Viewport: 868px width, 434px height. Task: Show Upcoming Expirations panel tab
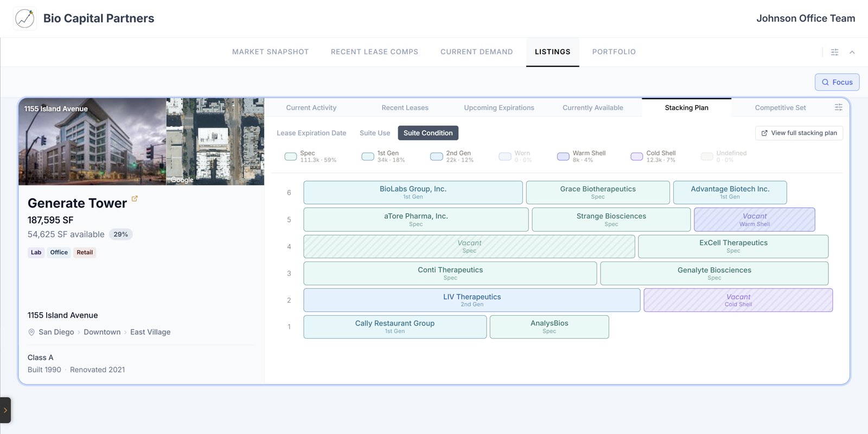[499, 107]
